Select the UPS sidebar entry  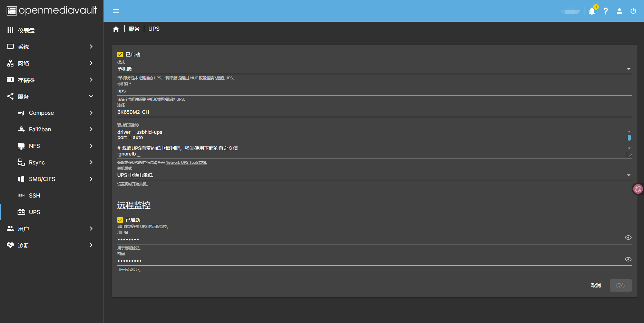point(52,212)
